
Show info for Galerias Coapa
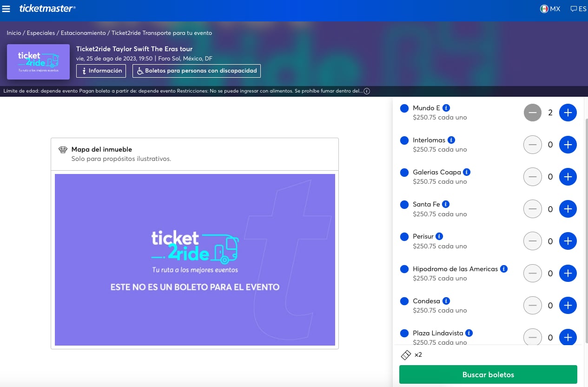[x=467, y=172]
